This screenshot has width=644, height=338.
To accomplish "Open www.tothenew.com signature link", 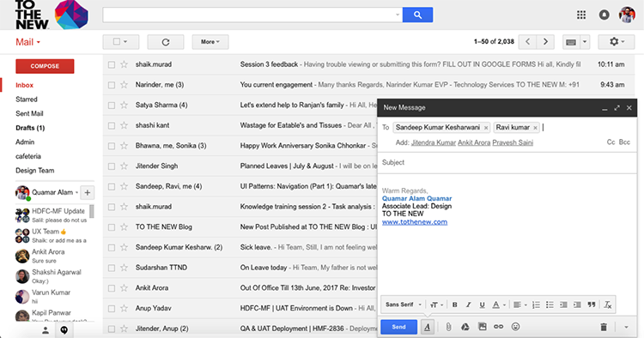I will (415, 222).
